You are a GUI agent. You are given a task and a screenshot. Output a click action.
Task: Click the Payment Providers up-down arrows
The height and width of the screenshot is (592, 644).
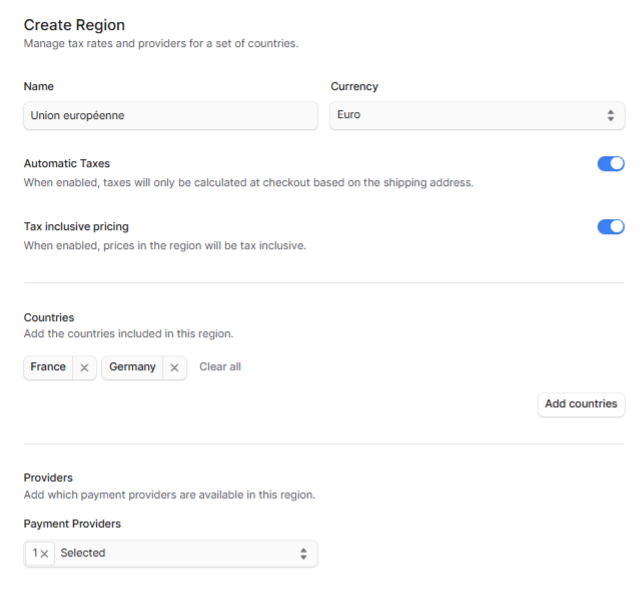(x=304, y=553)
